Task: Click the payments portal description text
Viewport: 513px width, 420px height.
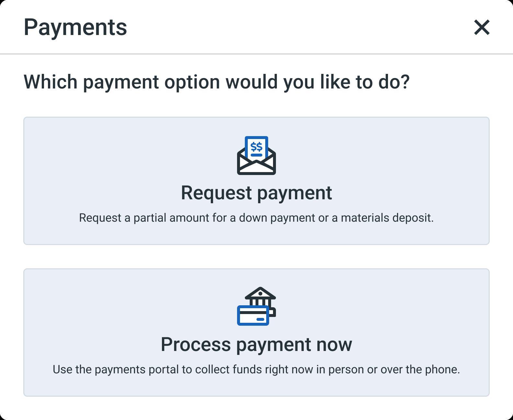Action: 256,369
